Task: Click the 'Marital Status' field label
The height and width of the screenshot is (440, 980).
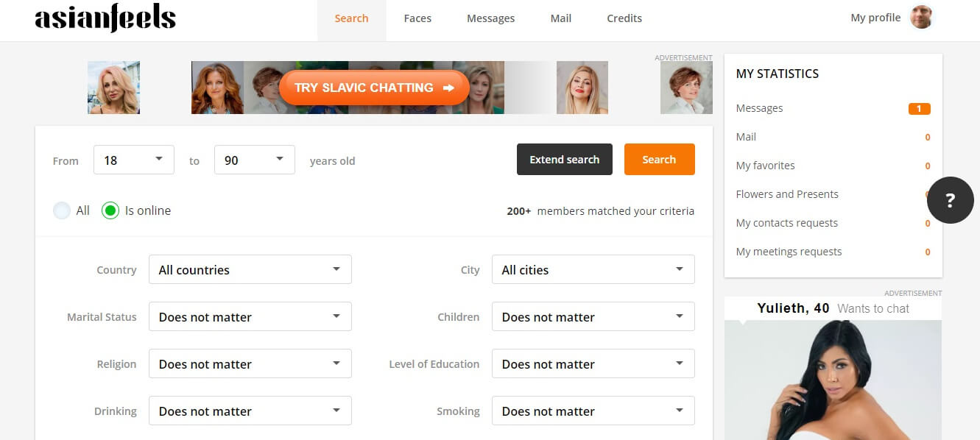Action: tap(102, 317)
